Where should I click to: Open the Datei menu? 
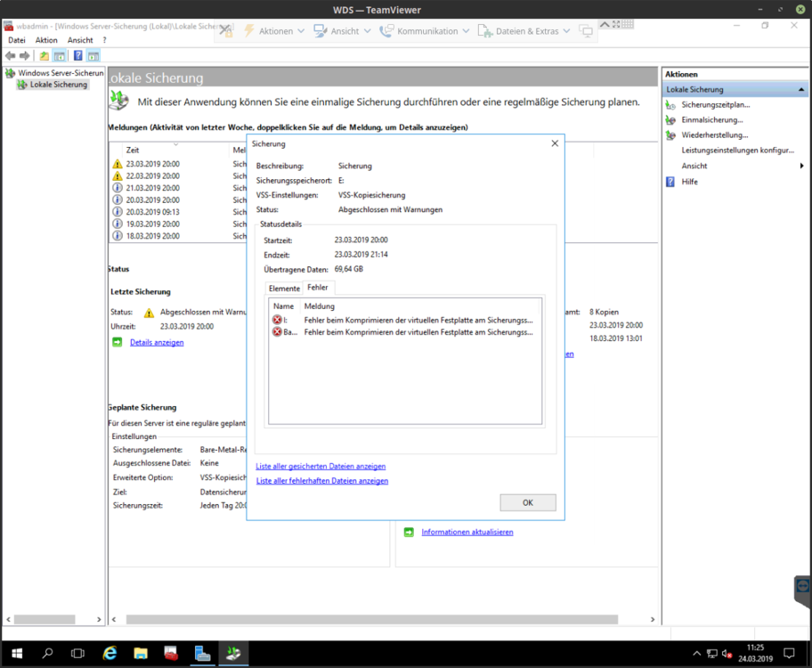(x=17, y=40)
